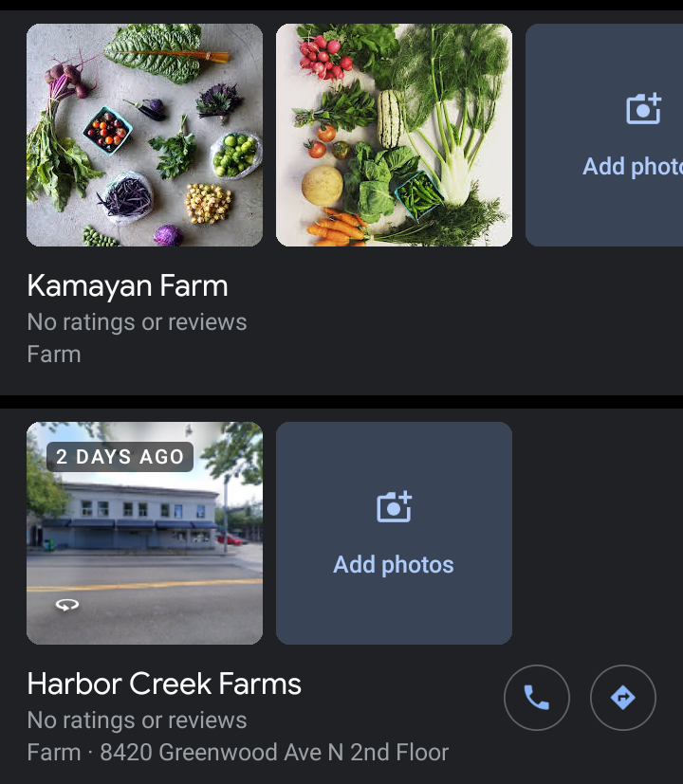Screen dimensions: 683x784
Task: Tap camera icon beside Kamayan Farm photos
Action: coord(643,109)
